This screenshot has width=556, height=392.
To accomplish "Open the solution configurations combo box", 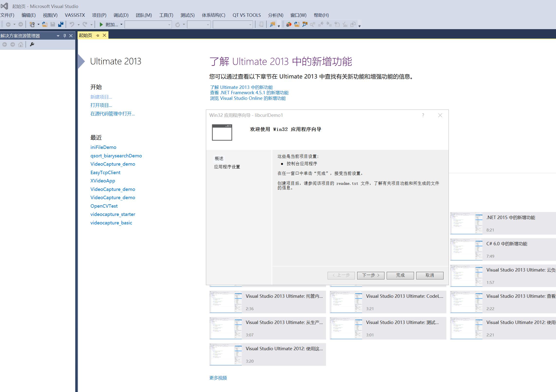I will point(199,24).
